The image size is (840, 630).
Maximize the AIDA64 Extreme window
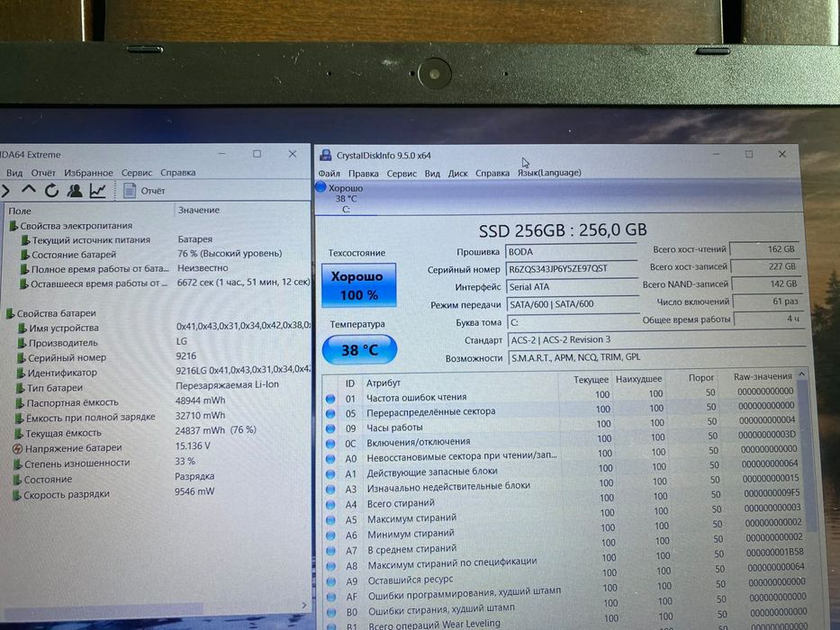(257, 154)
